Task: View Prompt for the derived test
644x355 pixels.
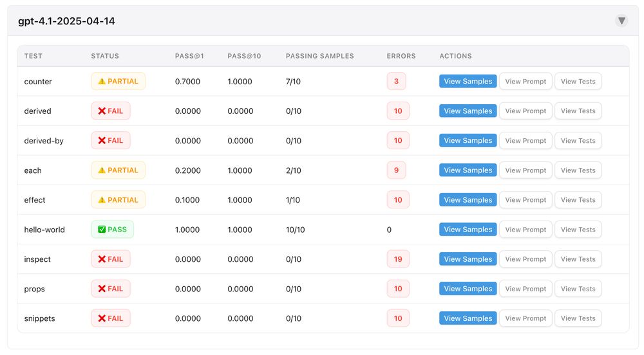Action: pyautogui.click(x=526, y=111)
